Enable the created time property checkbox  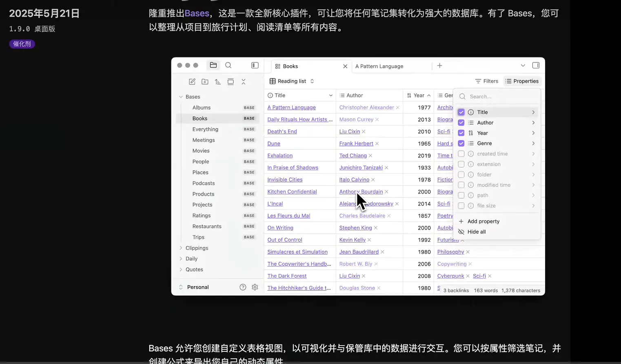tap(461, 154)
